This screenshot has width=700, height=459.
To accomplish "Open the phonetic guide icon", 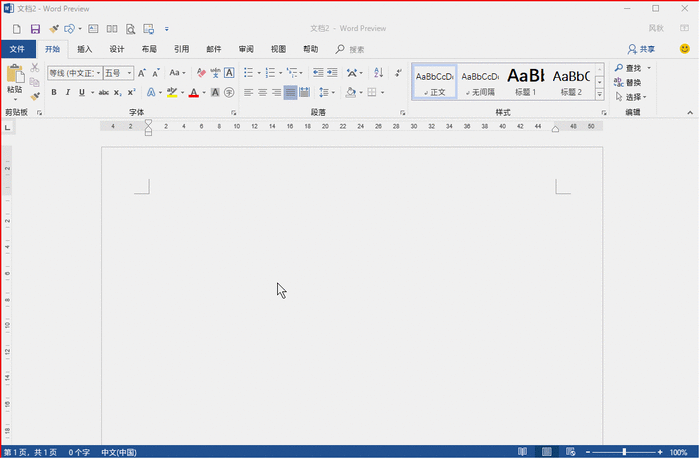I will pos(215,73).
